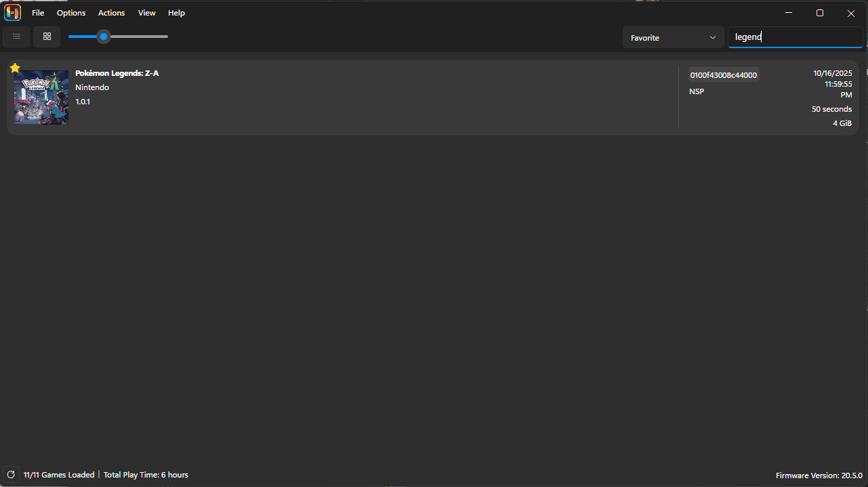
Task: Click the NSP file type label
Action: point(697,91)
